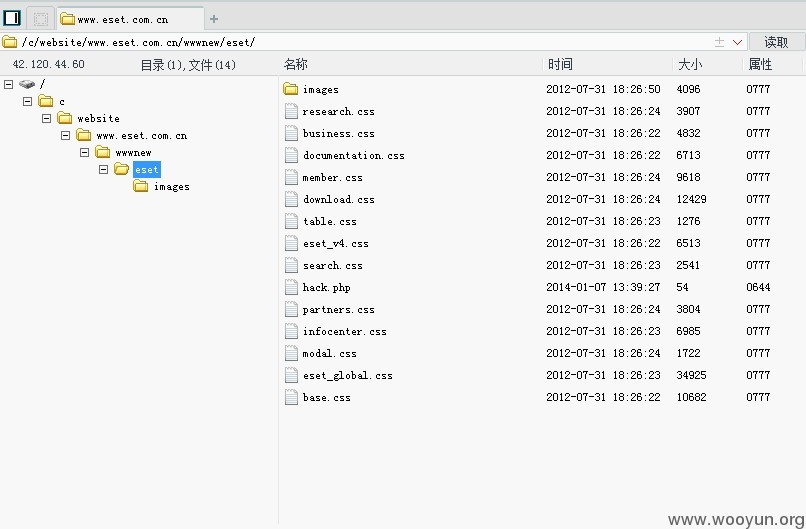This screenshot has height=529, width=806.
Task: Click the dotted grid icon beside the tab
Action: coord(41,19)
